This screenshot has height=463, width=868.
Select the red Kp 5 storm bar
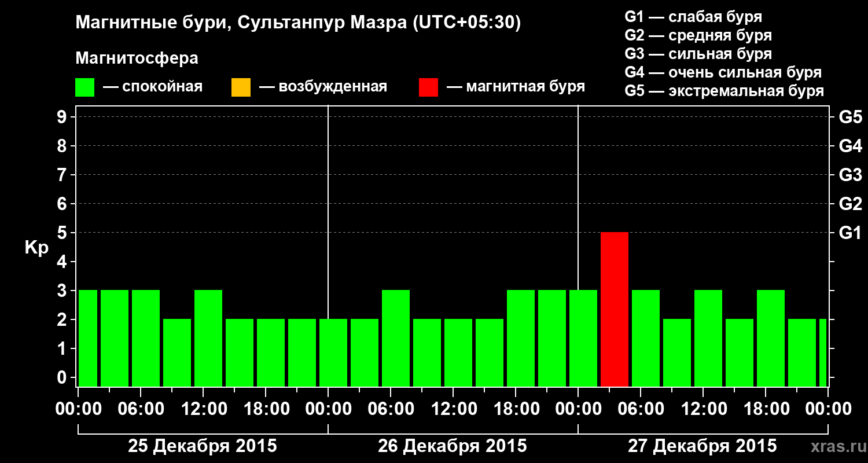tap(615, 309)
